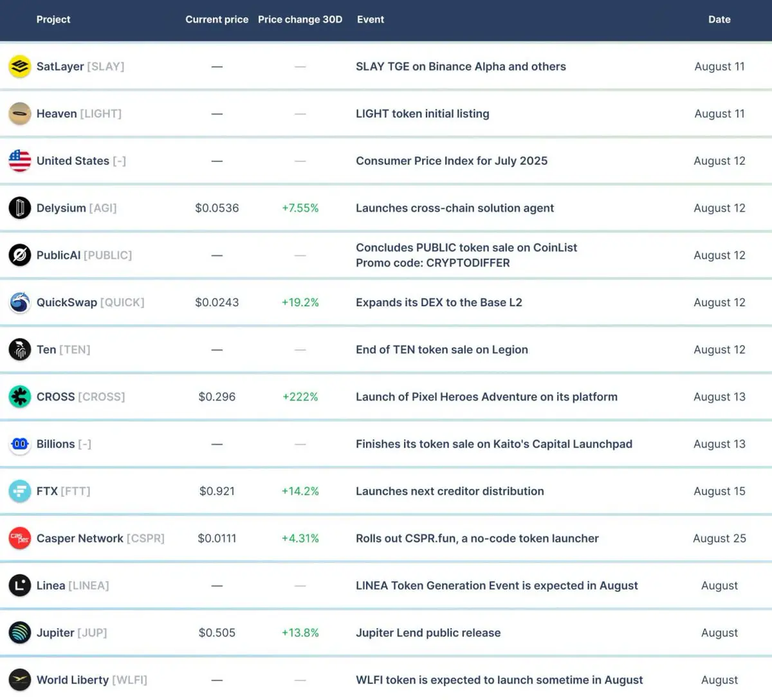
Task: Select the $0.296 CROSS price
Action: coord(217,397)
